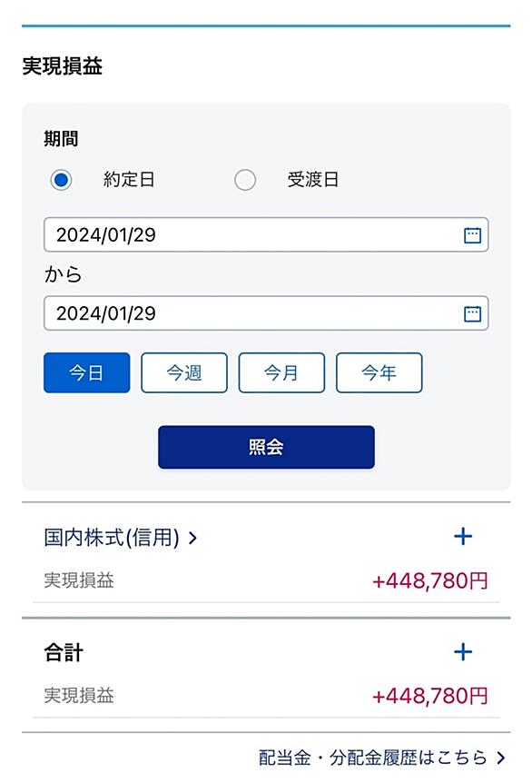This screenshot has width=532, height=783.
Task: Open calendar picker for end date
Action: tap(472, 313)
